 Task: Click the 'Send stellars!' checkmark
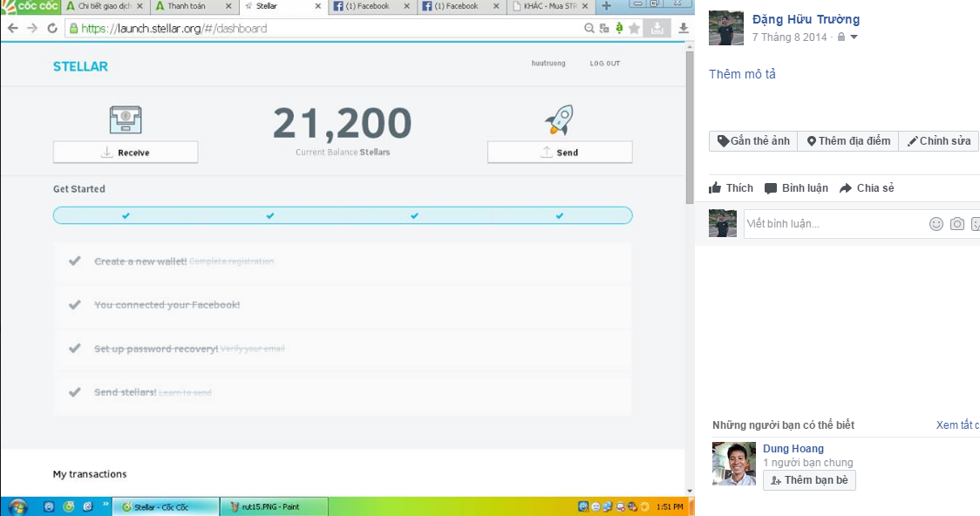pos(74,391)
